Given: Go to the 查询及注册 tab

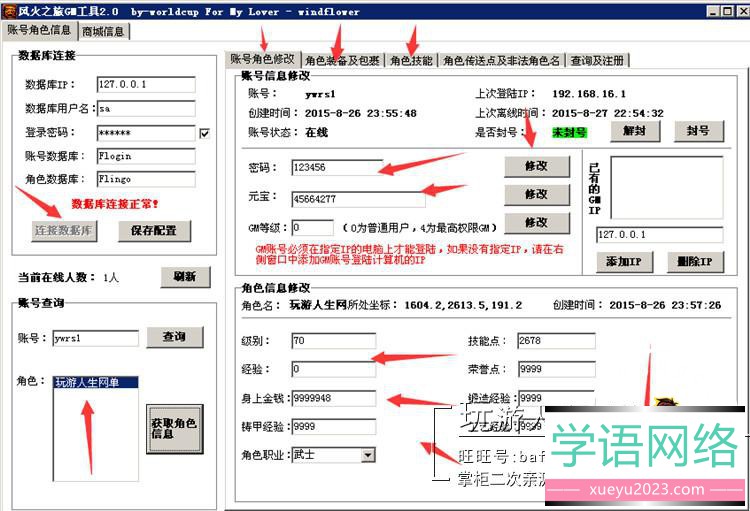Looking at the screenshot, I should 598,60.
